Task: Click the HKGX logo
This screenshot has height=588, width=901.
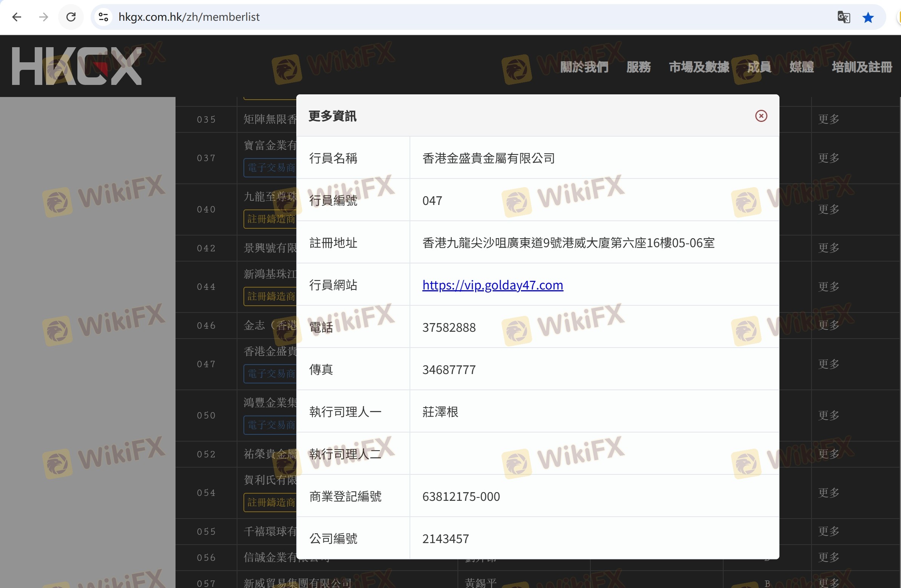Action: tap(77, 66)
